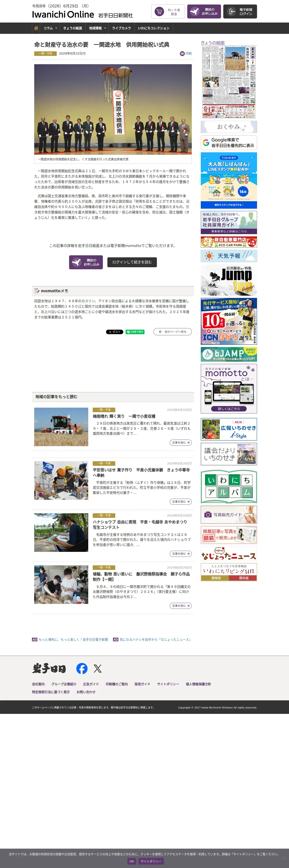Image resolution: width=289 pixels, height=868 pixels.
Task: Click the main ceremony photo of the article
Action: (113, 109)
